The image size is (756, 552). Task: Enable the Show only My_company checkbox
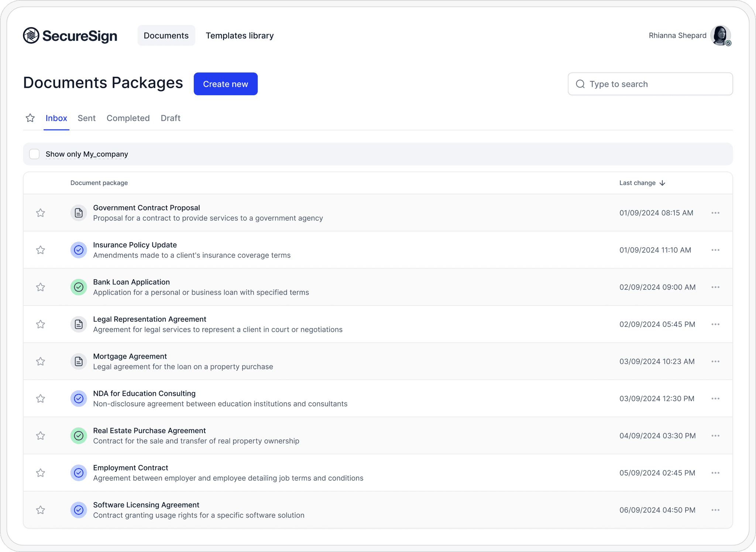[34, 154]
